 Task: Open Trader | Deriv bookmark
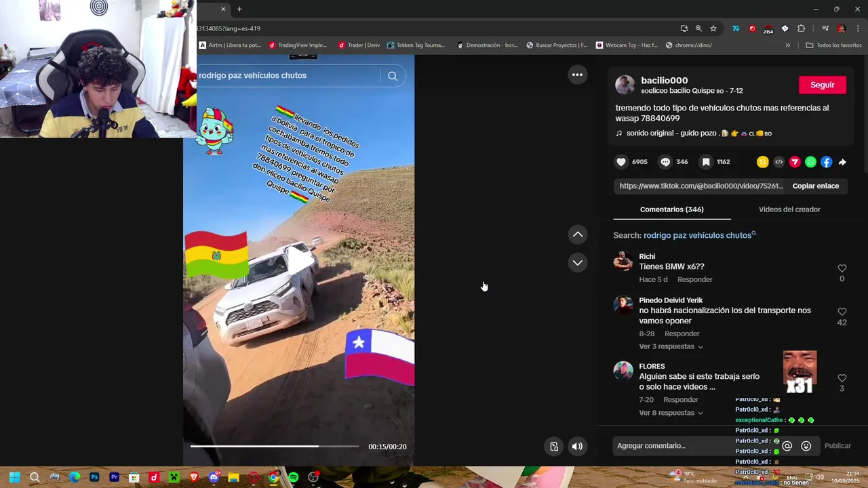[359, 45]
